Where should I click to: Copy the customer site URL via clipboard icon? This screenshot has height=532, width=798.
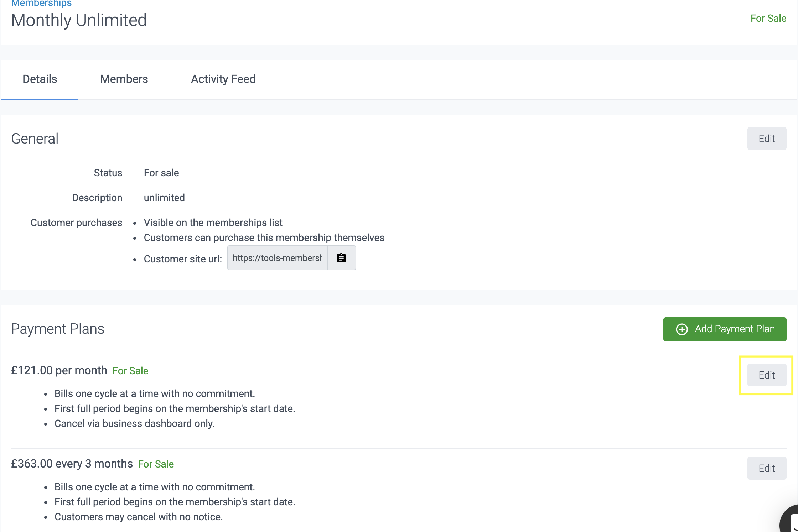tap(341, 258)
